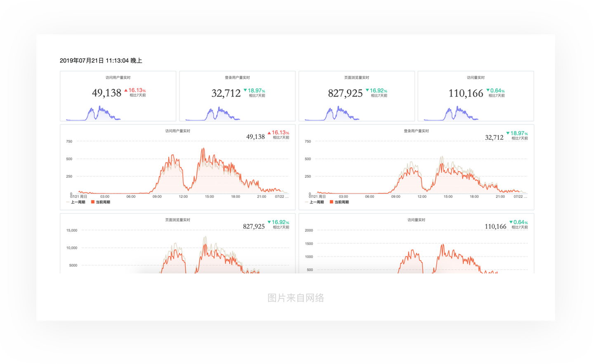Click the 12:00 axis label in 访问用户量实时 chart
This screenshot has height=364, width=594.
pos(183,197)
